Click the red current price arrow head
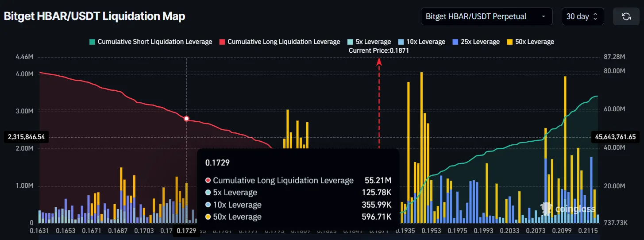The height and width of the screenshot is (240, 644). pyautogui.click(x=379, y=62)
